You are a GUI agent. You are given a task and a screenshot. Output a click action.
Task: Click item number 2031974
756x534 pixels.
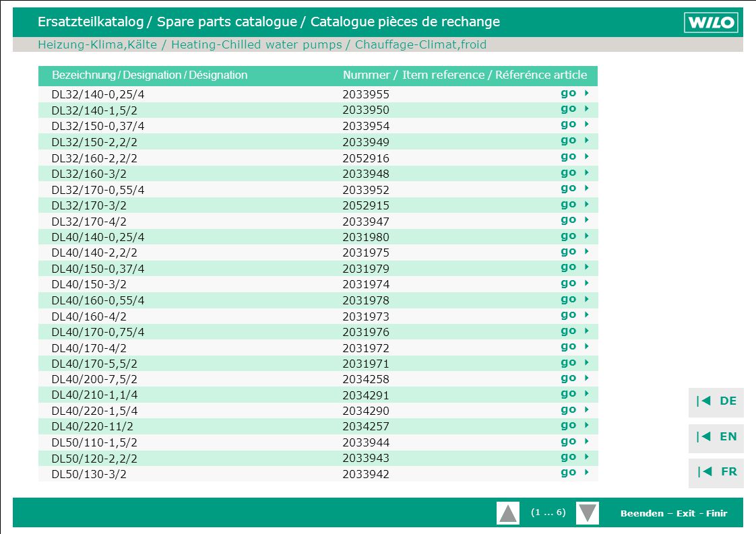pyautogui.click(x=366, y=284)
